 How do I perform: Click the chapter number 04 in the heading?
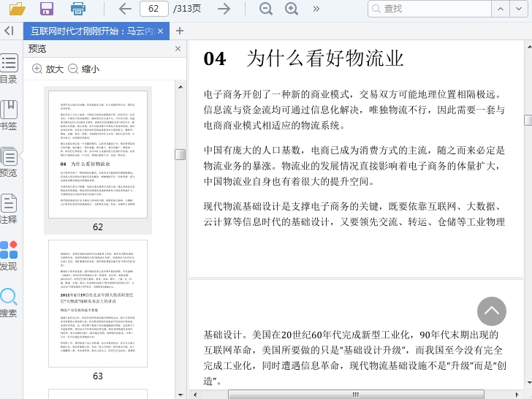coord(215,58)
